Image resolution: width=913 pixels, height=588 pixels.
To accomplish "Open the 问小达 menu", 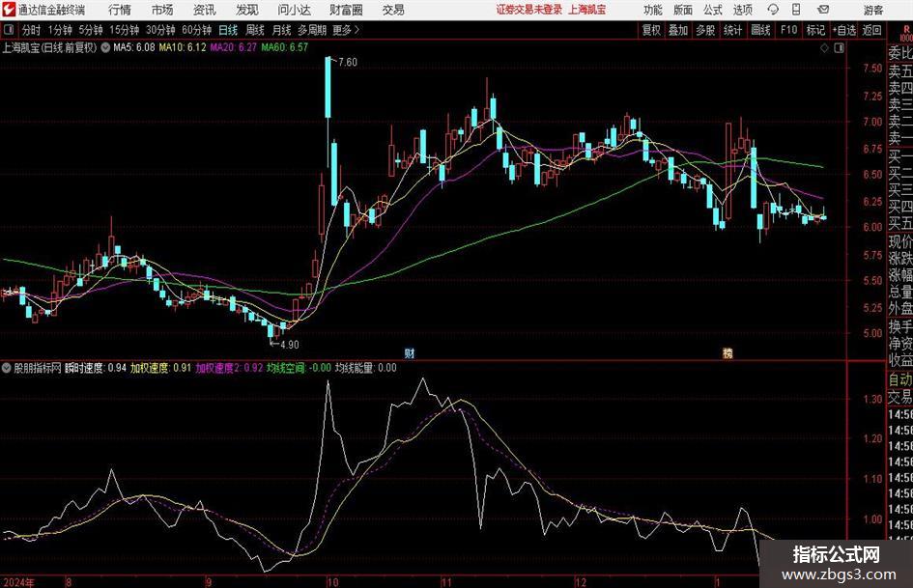I will click(294, 10).
